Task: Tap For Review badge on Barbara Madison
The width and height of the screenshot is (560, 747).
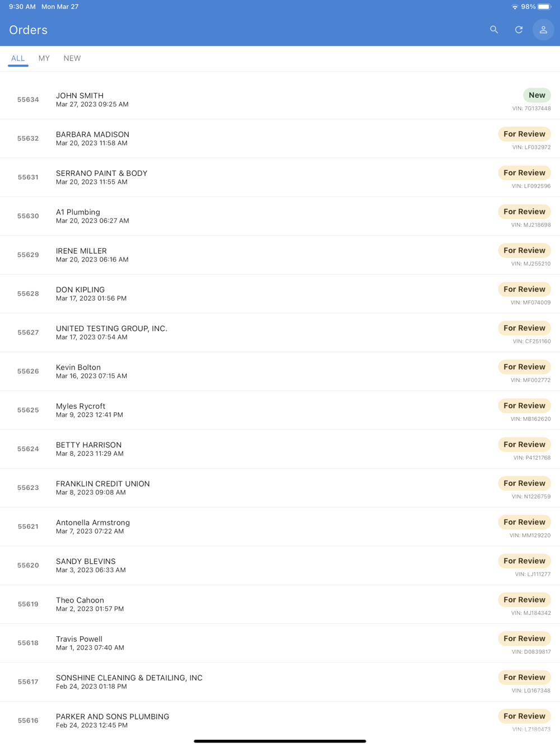Action: pos(524,134)
